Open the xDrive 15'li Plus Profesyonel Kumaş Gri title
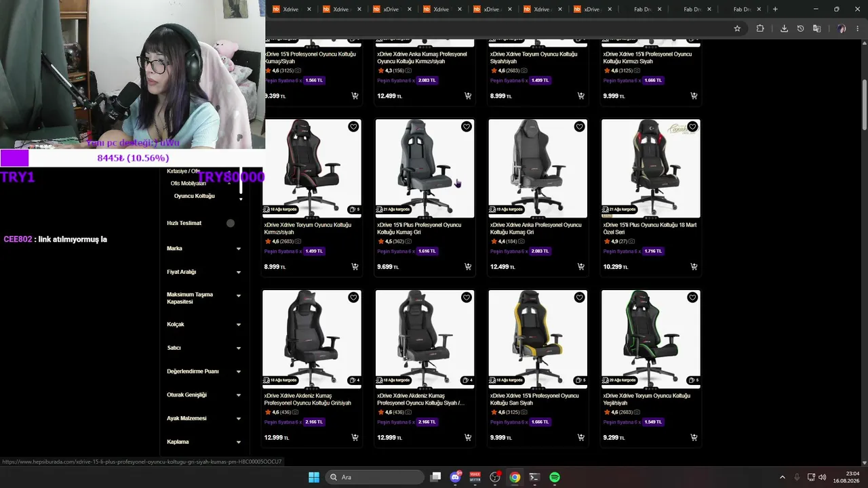868x488 pixels. tap(419, 228)
